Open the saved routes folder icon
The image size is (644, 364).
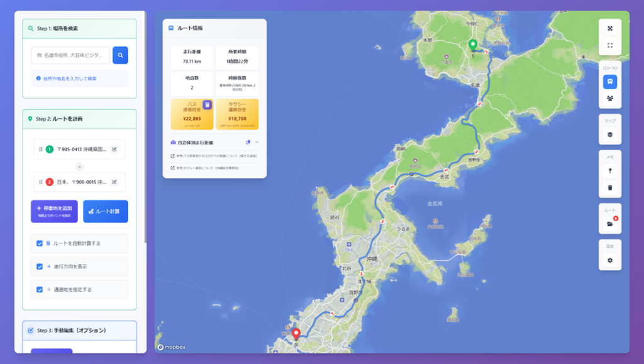609,223
